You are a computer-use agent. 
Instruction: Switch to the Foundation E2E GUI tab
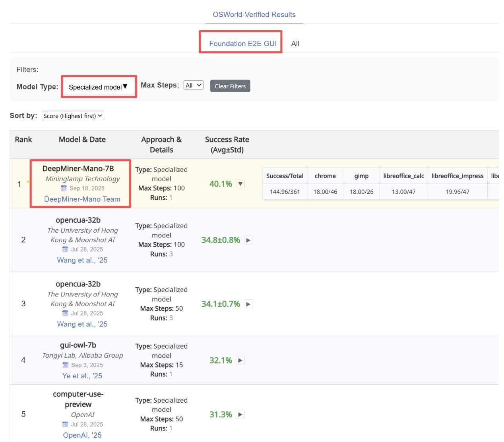(x=242, y=43)
